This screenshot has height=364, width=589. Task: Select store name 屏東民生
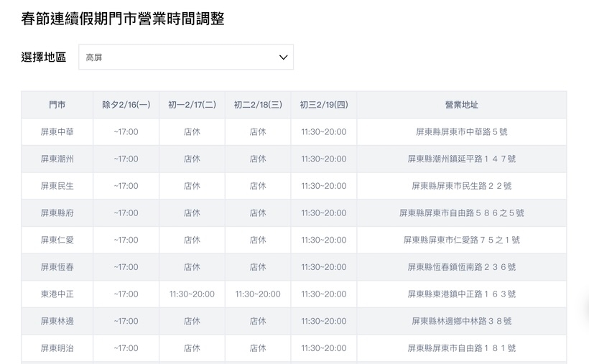coord(57,186)
